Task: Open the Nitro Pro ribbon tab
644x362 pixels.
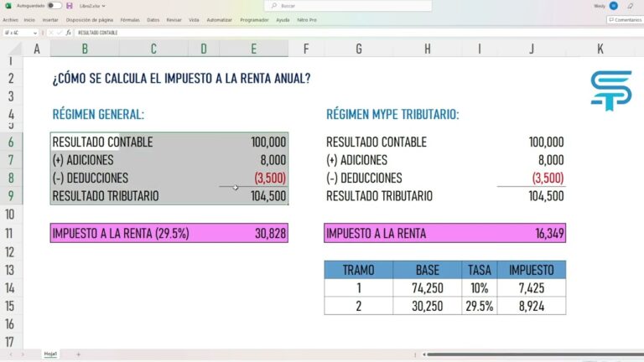Action: click(x=307, y=20)
